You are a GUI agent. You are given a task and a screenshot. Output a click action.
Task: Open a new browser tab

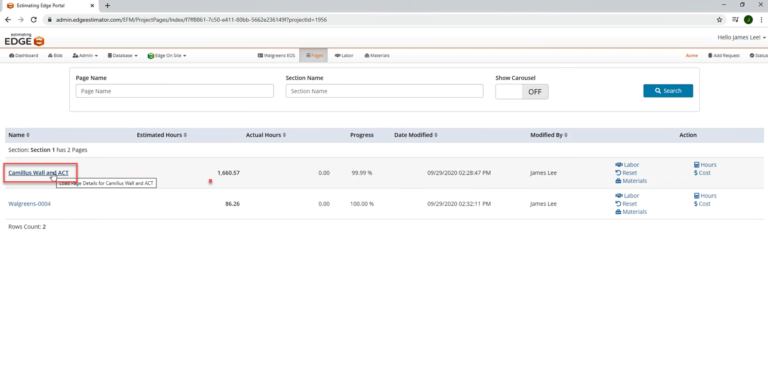[108, 6]
